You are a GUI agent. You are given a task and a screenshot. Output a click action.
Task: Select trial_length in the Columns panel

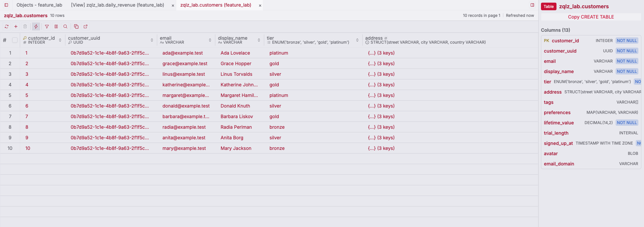(556, 133)
